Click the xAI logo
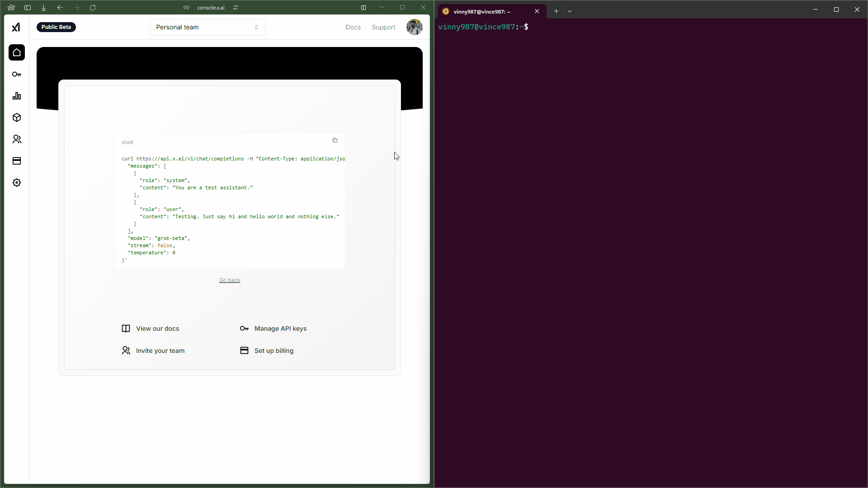 pyautogui.click(x=16, y=27)
